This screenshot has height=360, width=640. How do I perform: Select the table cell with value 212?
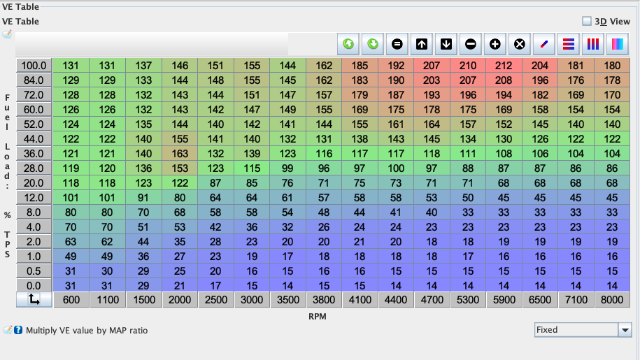click(x=504, y=66)
